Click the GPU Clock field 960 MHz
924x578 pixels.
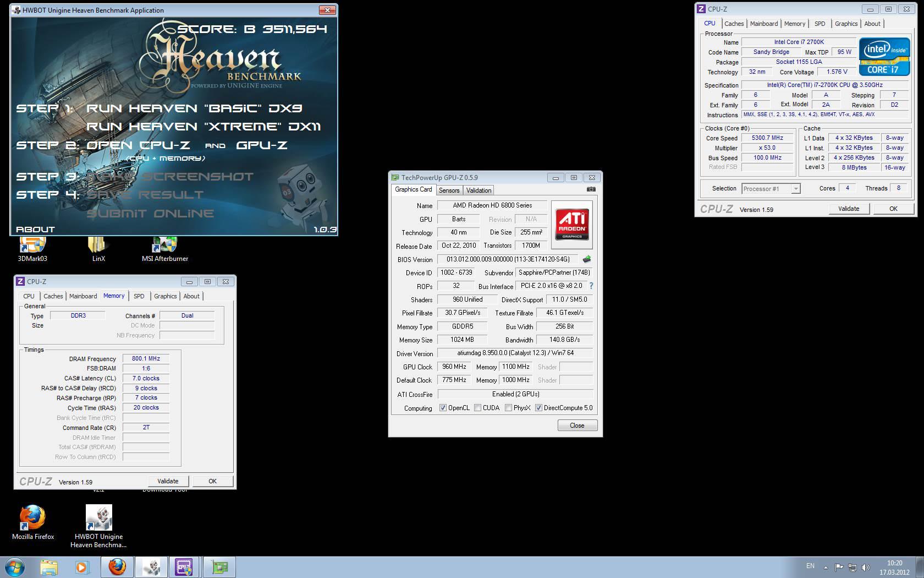454,367
